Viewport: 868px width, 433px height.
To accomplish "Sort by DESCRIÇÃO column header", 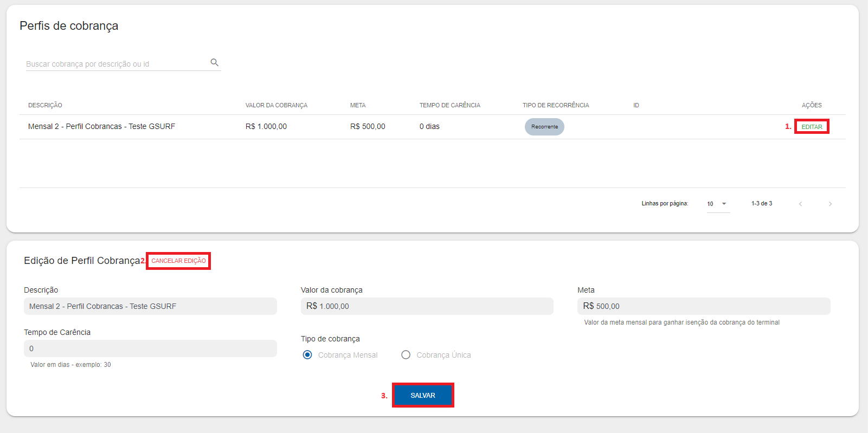I will 45,105.
